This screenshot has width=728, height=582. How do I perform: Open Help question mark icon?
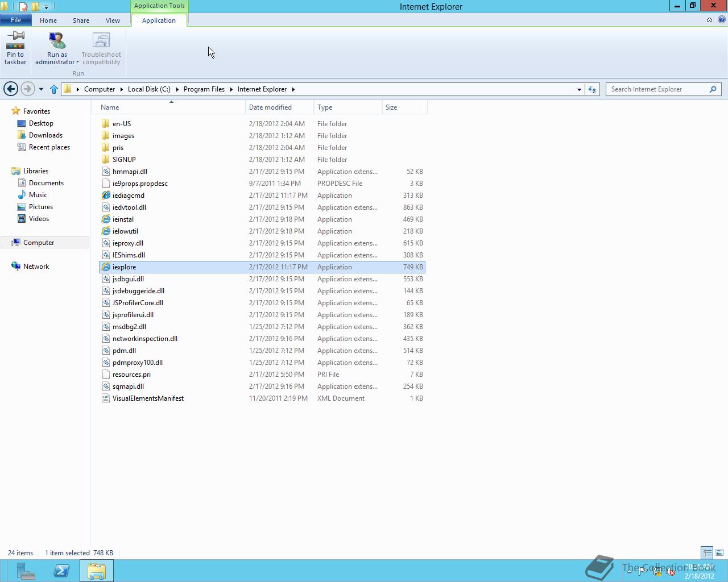click(722, 20)
